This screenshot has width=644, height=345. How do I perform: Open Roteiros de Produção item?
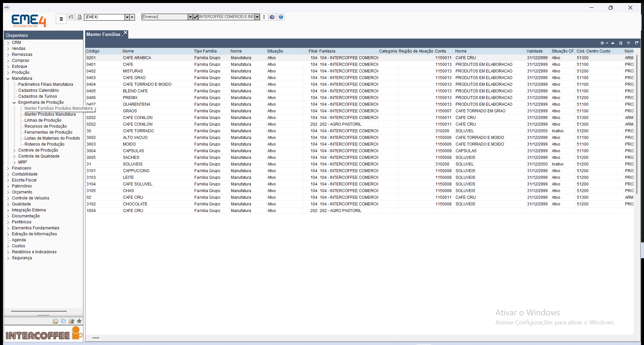(45, 144)
